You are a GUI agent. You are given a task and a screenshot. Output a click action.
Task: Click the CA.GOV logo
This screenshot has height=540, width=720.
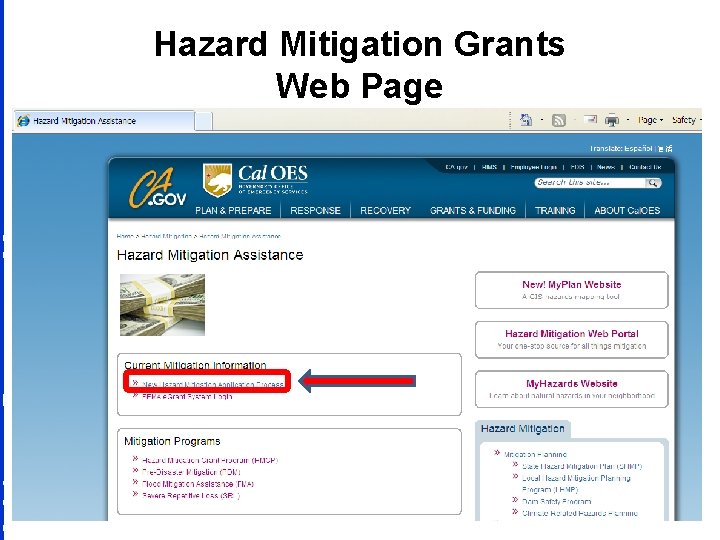click(157, 188)
